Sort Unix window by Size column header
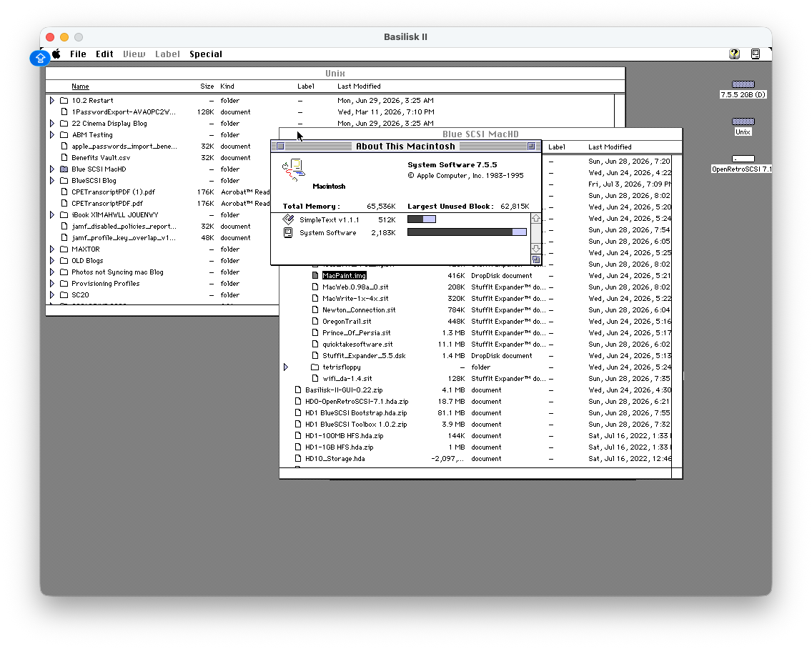Image resolution: width=812 pixels, height=649 pixels. pyautogui.click(x=207, y=86)
